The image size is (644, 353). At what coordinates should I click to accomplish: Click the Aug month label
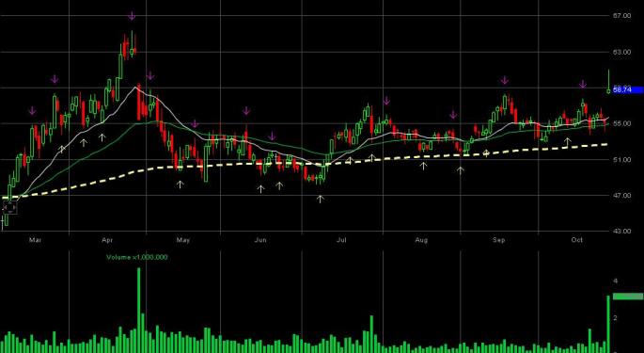tap(421, 240)
